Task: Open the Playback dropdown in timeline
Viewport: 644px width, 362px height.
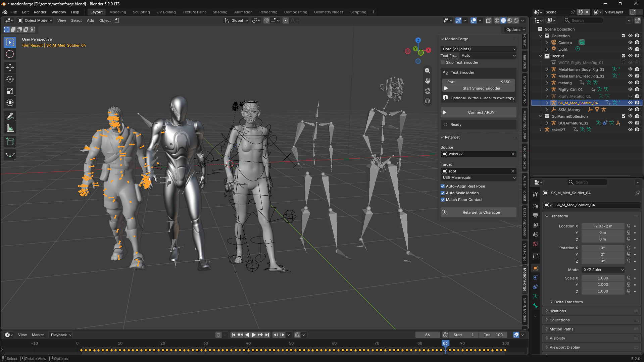Action: (61, 335)
